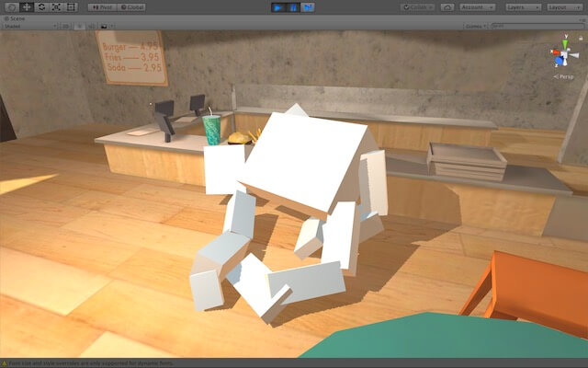Click the grey gizmo cone on right
The width and height of the screenshot is (588, 368).
click(574, 55)
